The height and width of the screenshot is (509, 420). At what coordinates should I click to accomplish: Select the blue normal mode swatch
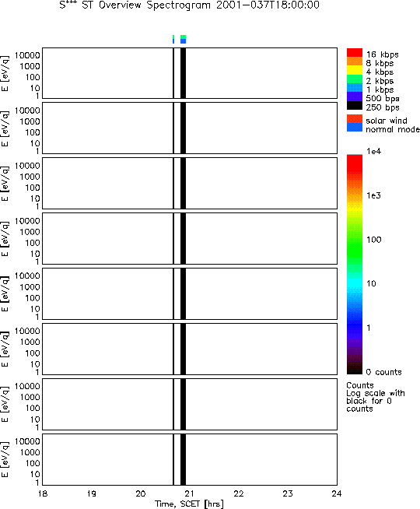(355, 128)
